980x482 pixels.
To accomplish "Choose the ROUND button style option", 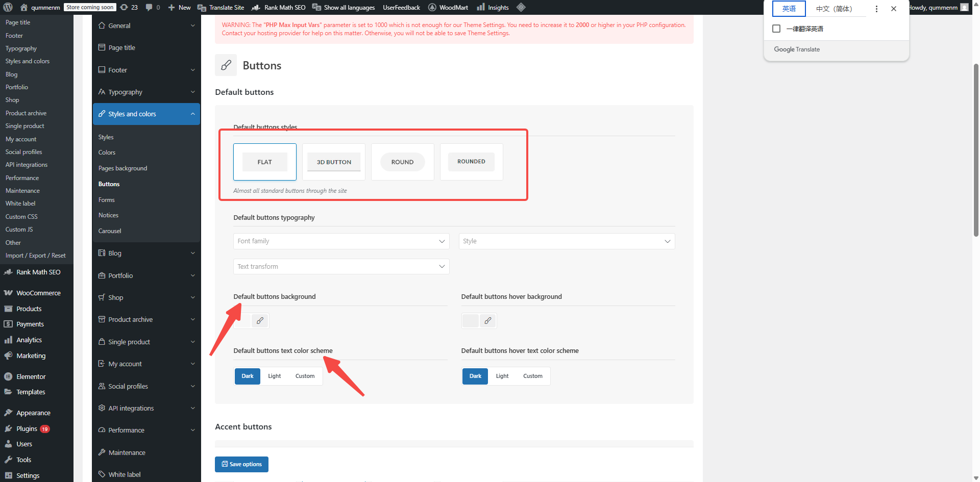I will coord(402,162).
